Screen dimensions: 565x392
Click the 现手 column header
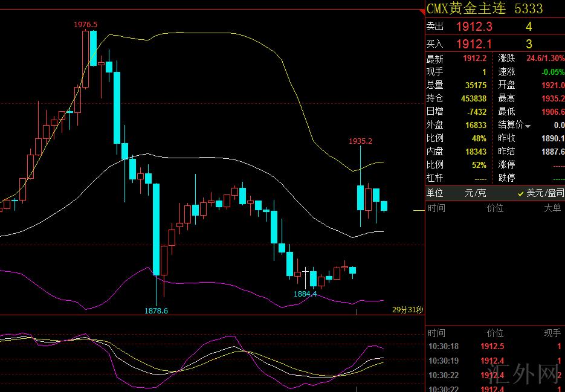click(552, 333)
